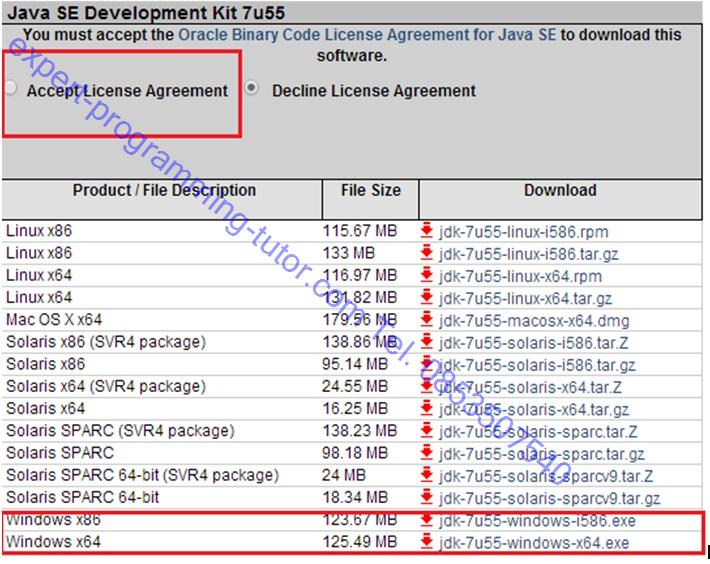Click the download icon for jdk-7u55-windows-x64.exe

click(x=427, y=541)
